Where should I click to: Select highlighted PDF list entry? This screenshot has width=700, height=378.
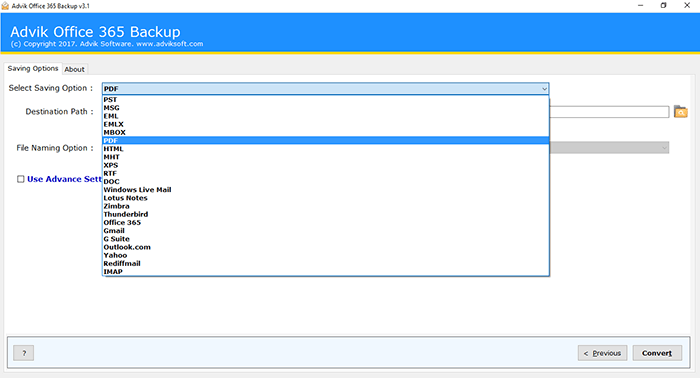click(325, 141)
